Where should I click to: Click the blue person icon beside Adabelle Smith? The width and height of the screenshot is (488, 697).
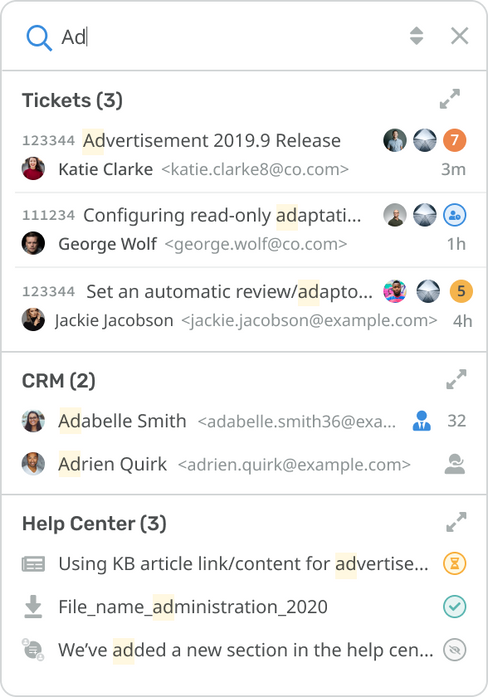[x=421, y=421]
